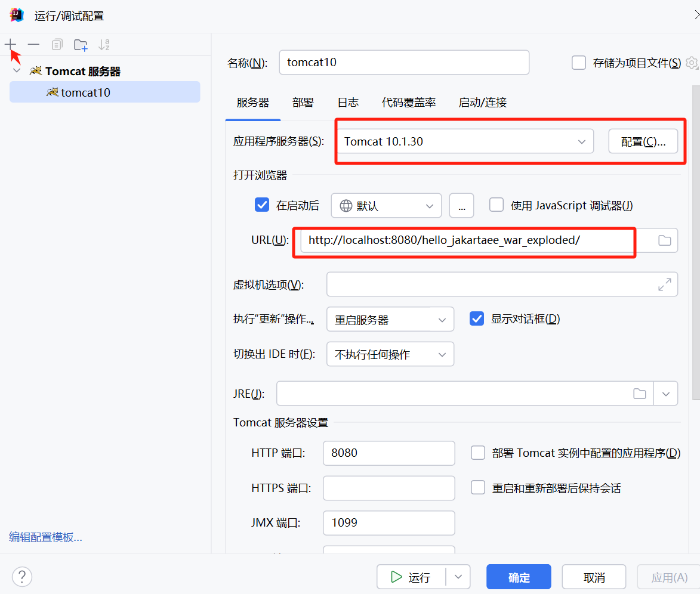
Task: Check 部署 Tomcat 实例中配置的应用程序
Action: 477,453
